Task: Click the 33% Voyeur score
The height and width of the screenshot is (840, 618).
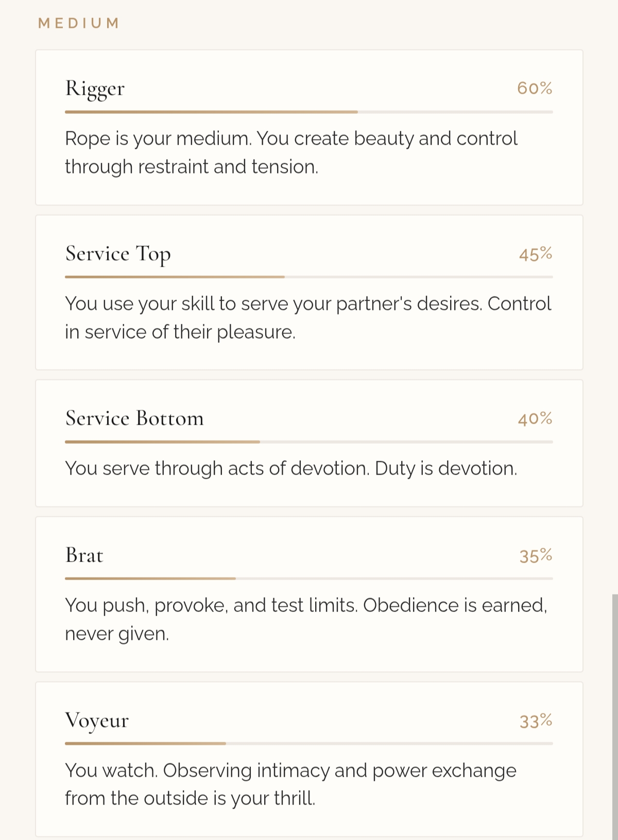Action: 536,721
